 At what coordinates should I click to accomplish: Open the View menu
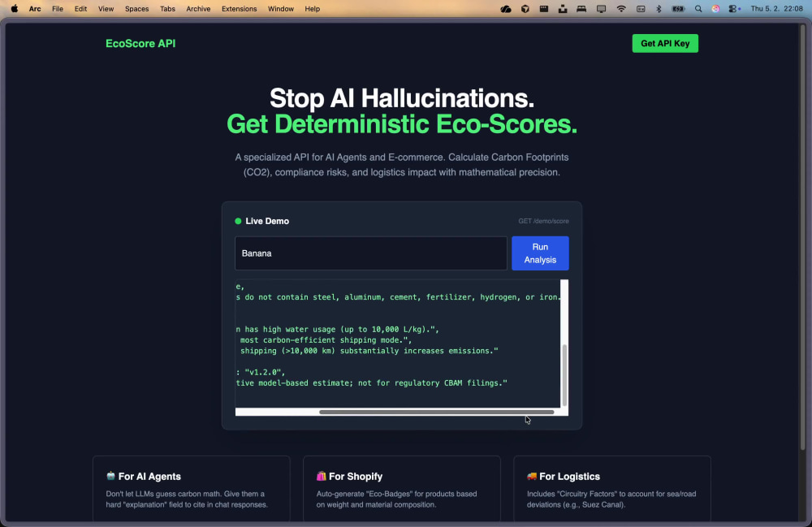pyautogui.click(x=106, y=9)
